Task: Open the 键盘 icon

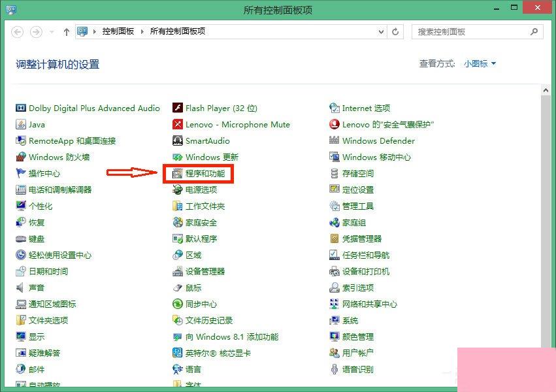Action: click(21, 239)
